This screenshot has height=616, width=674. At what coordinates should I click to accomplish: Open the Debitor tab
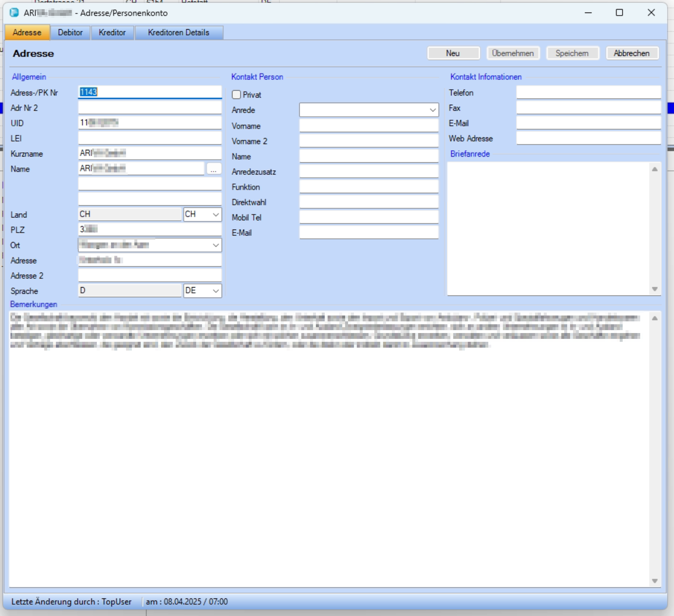[70, 33]
